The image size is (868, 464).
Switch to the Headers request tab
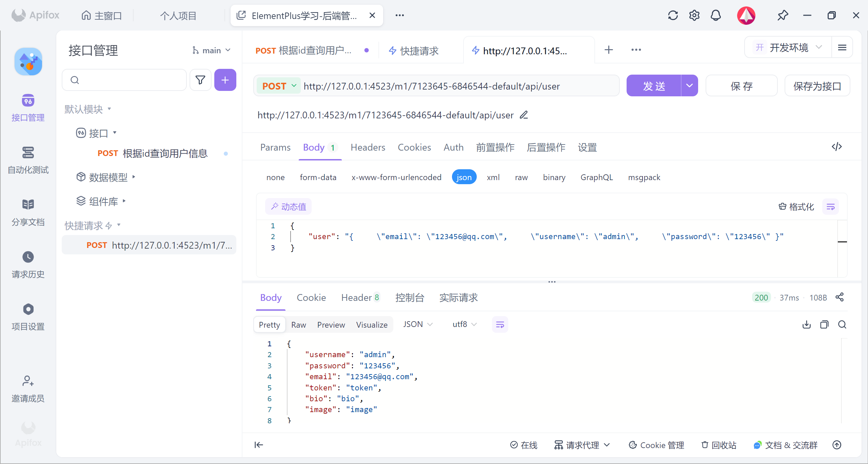[368, 147]
